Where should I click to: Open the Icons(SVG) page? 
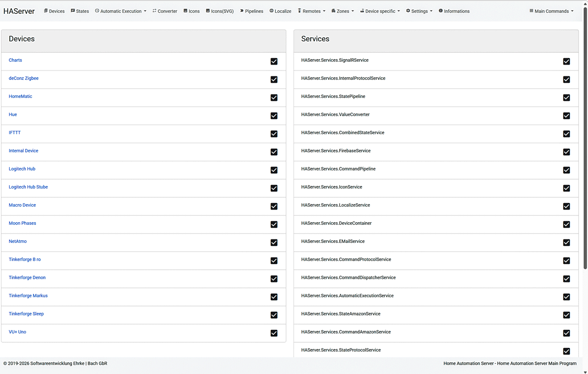click(x=220, y=11)
